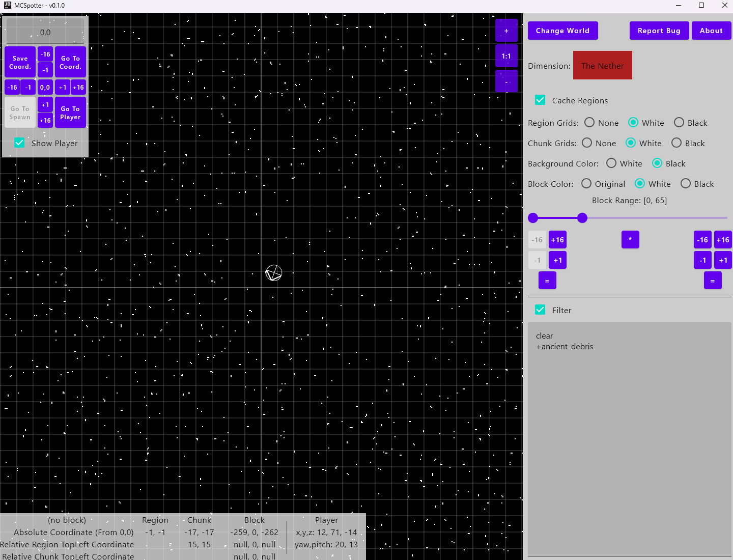
Task: Select White for Block Color
Action: click(x=640, y=184)
